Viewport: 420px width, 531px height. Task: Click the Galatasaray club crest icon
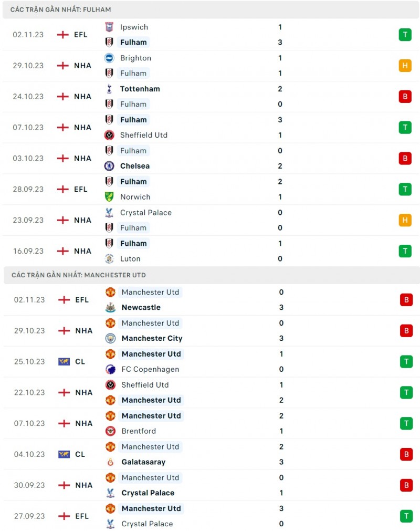[x=110, y=462]
